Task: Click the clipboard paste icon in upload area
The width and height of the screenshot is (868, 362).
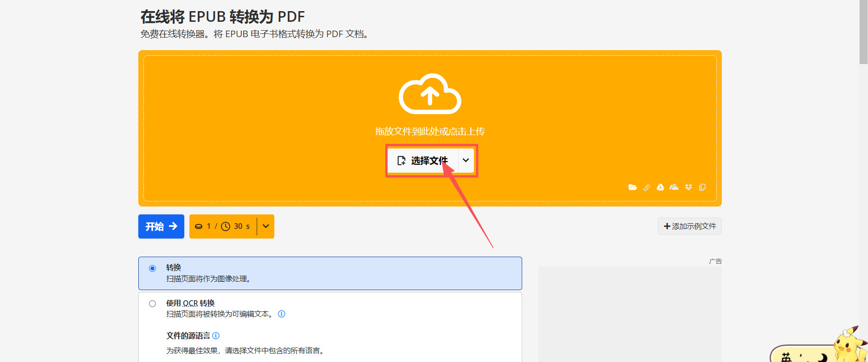Action: [702, 187]
